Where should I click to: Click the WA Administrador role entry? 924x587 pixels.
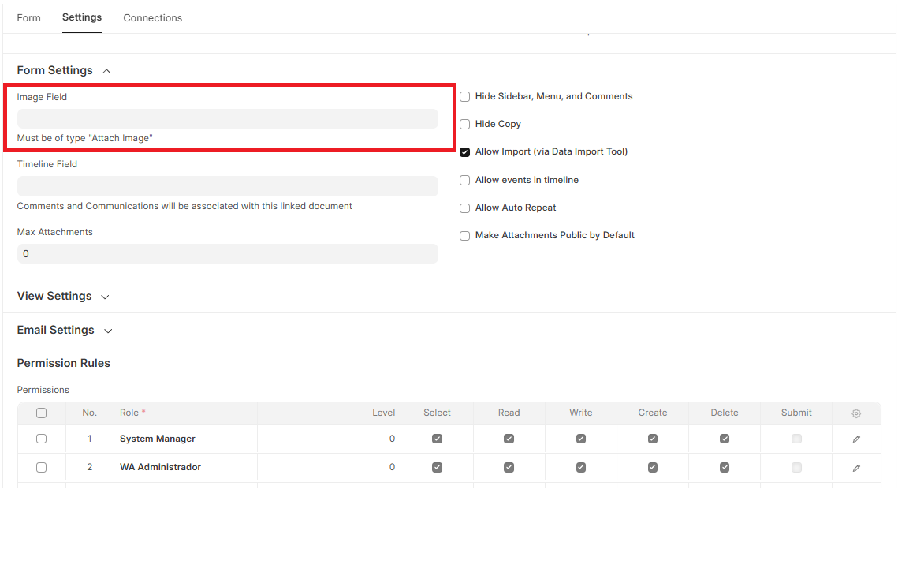pyautogui.click(x=160, y=467)
